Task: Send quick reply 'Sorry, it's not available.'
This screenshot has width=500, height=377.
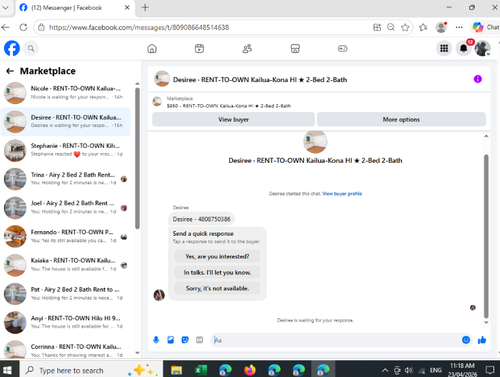Action: click(x=217, y=288)
